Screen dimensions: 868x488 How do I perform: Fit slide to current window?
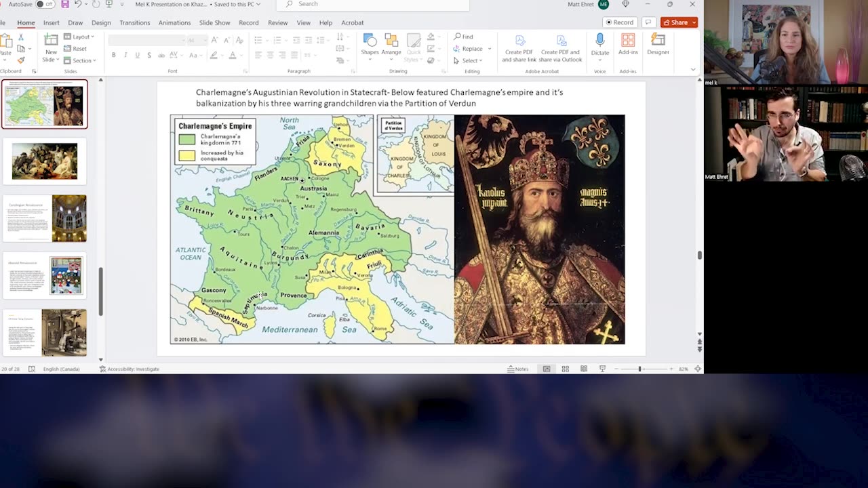(698, 369)
